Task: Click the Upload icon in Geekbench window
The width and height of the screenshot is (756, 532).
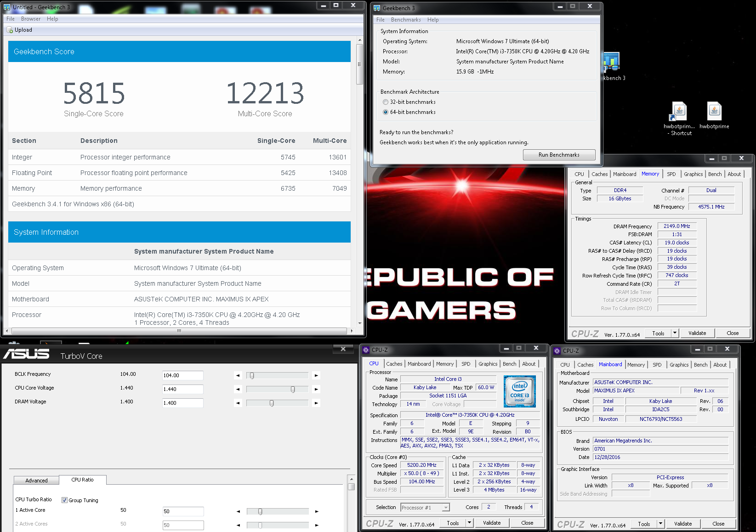Action: [x=10, y=30]
